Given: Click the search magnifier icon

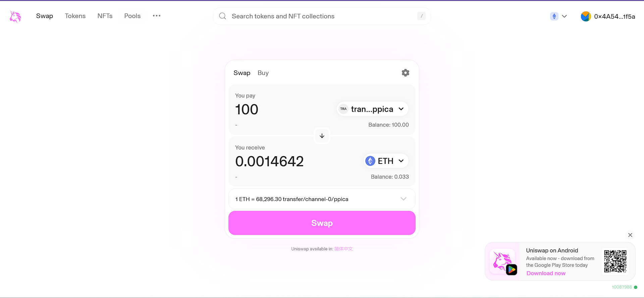Looking at the screenshot, I should point(222,16).
